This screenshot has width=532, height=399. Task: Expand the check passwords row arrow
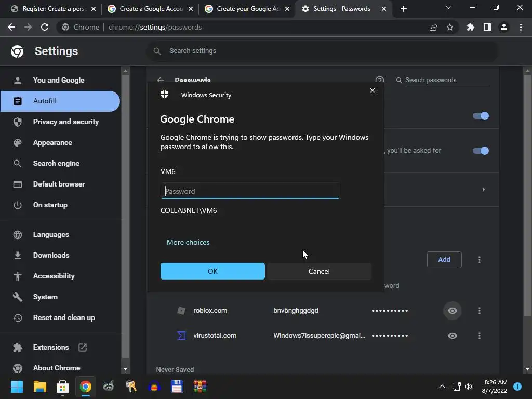[x=484, y=190]
